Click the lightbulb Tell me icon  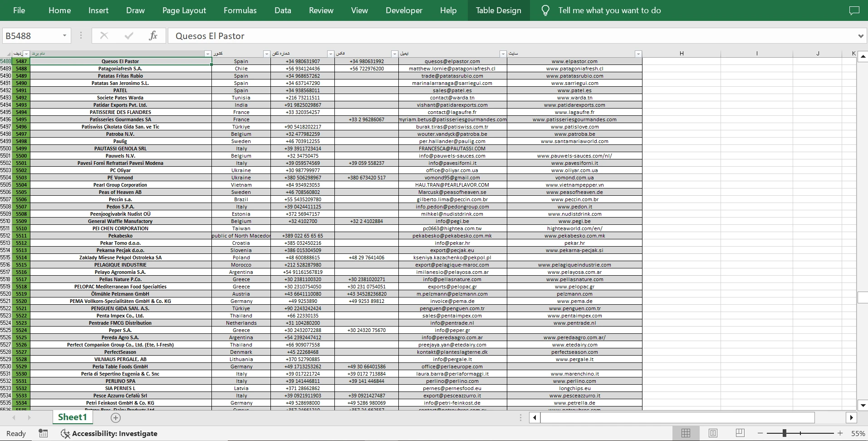[545, 10]
